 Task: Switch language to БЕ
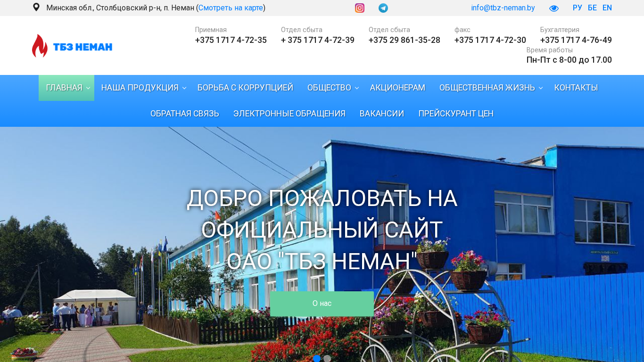click(x=593, y=8)
